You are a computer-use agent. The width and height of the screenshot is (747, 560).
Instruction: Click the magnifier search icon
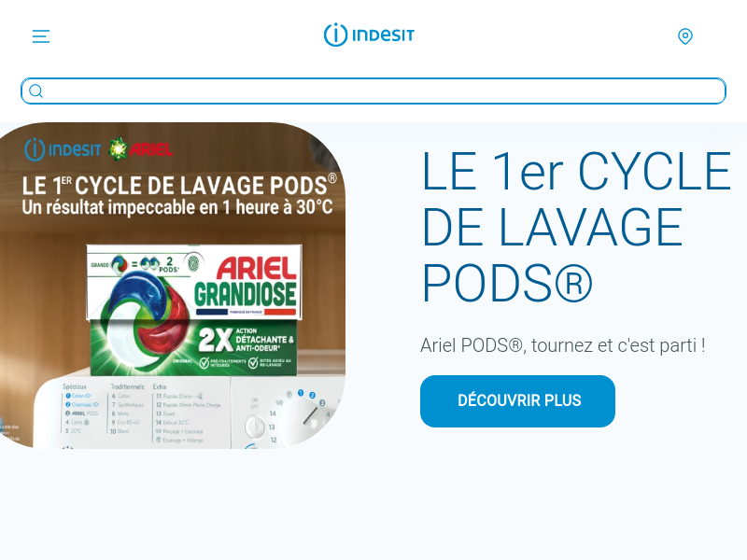click(36, 91)
